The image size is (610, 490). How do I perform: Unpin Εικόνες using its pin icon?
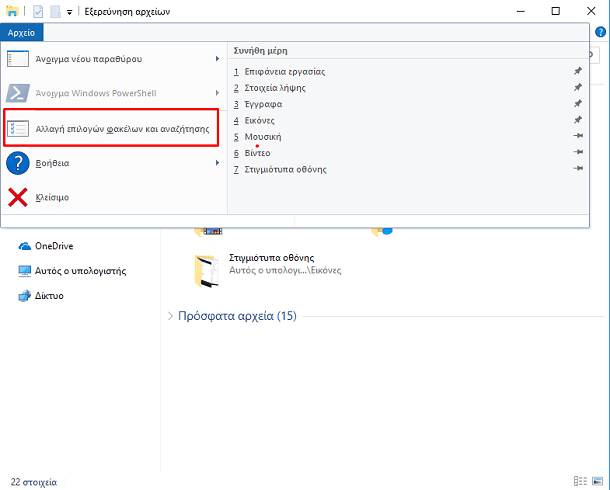tap(578, 120)
